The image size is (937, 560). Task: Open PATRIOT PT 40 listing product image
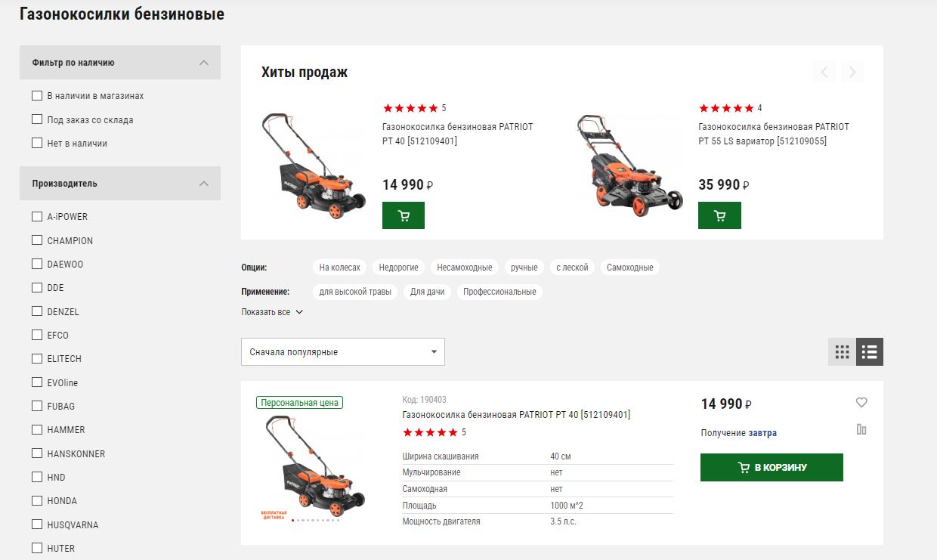click(x=314, y=469)
